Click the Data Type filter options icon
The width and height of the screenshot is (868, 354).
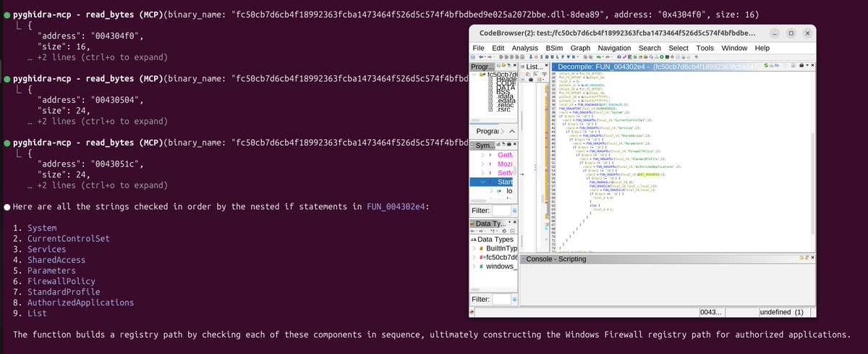click(515, 299)
